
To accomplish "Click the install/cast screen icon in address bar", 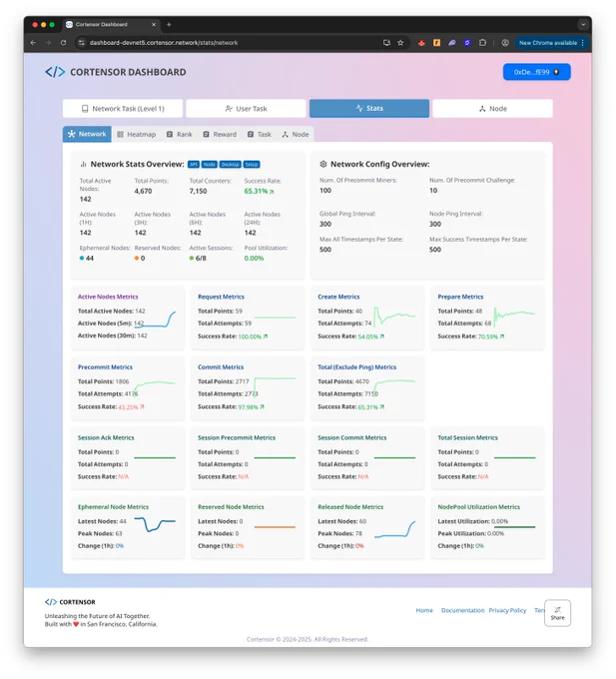I will 386,42.
